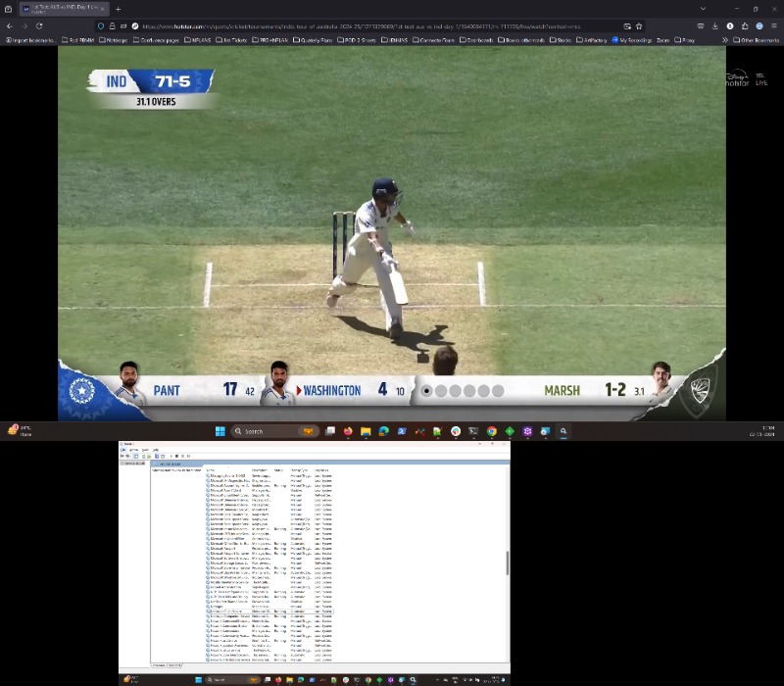This screenshot has width=784, height=686.
Task: Click the Windows Start button on taskbar
Action: click(220, 431)
